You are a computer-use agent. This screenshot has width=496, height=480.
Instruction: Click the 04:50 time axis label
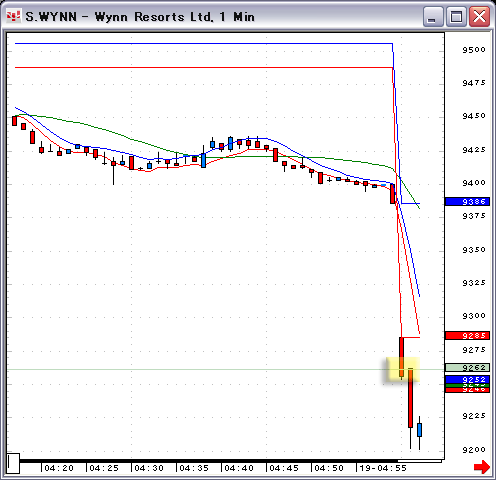tap(329, 468)
